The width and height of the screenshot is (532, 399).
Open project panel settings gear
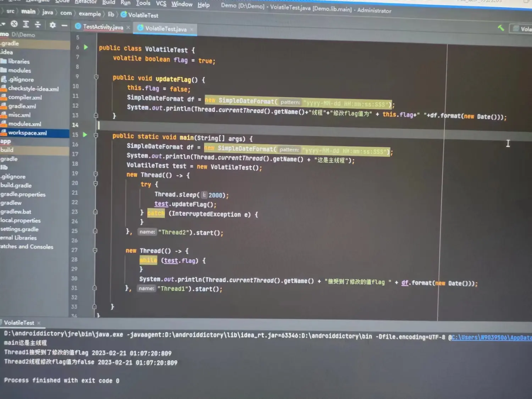[x=53, y=25]
